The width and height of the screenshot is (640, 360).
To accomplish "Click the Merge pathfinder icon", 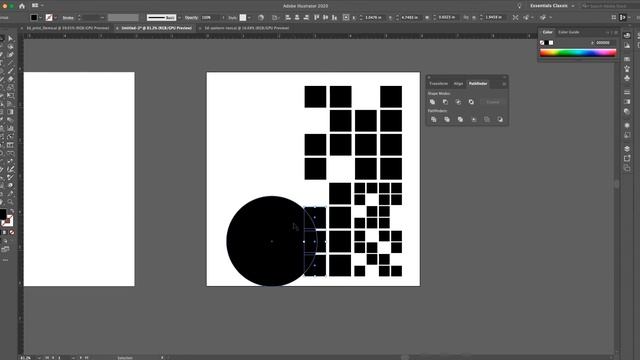I will 460,119.
